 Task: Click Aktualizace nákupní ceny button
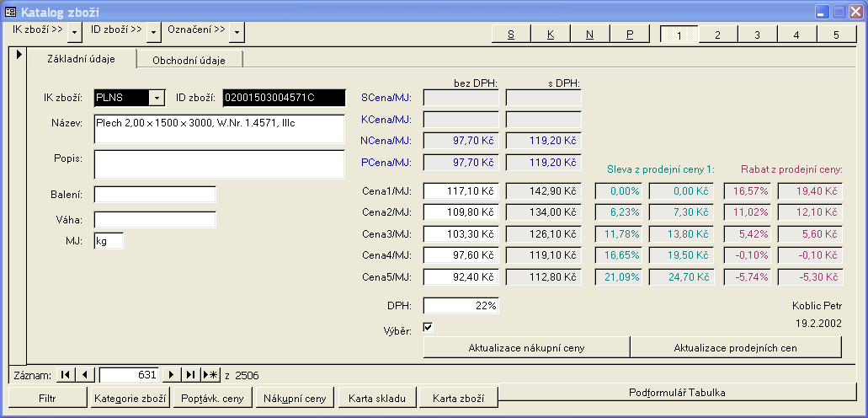[526, 347]
